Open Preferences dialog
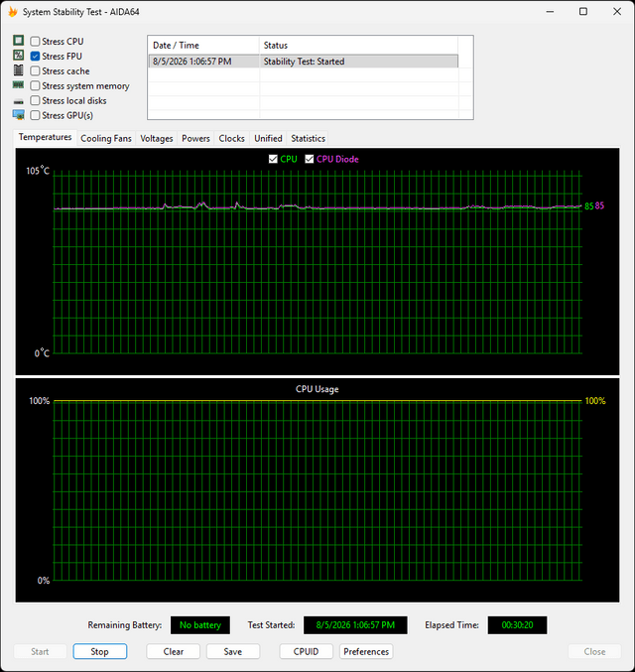The height and width of the screenshot is (672, 635). pos(366,651)
